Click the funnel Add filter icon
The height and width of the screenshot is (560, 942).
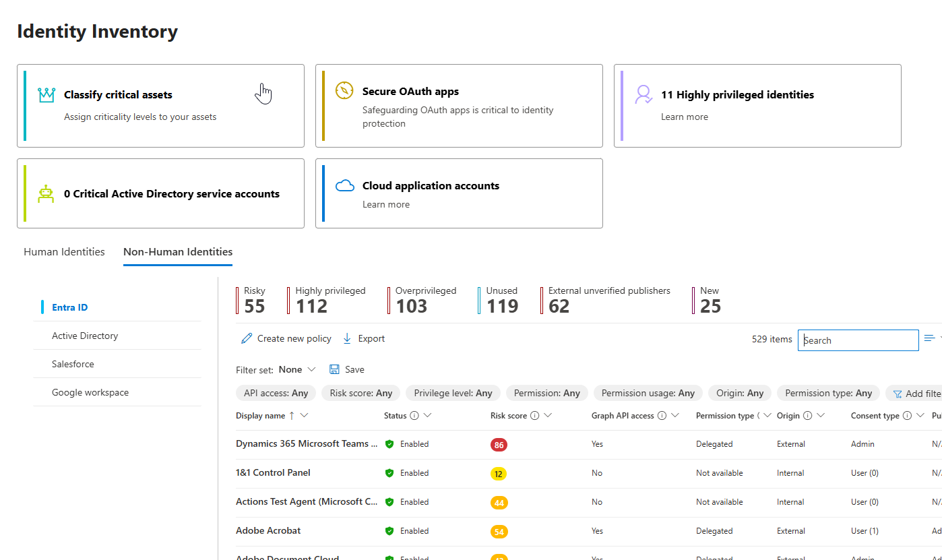click(x=898, y=394)
